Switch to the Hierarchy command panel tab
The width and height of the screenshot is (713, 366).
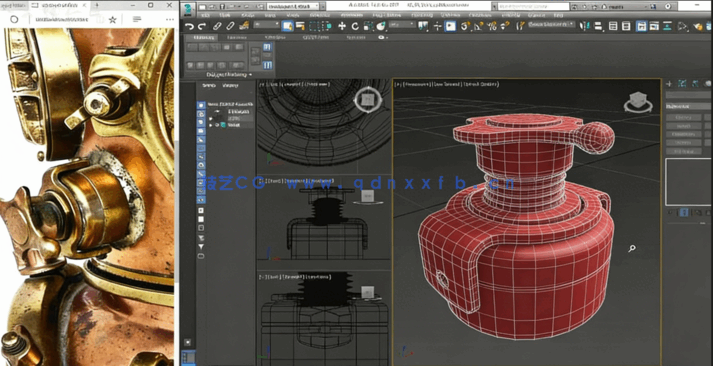[695, 84]
